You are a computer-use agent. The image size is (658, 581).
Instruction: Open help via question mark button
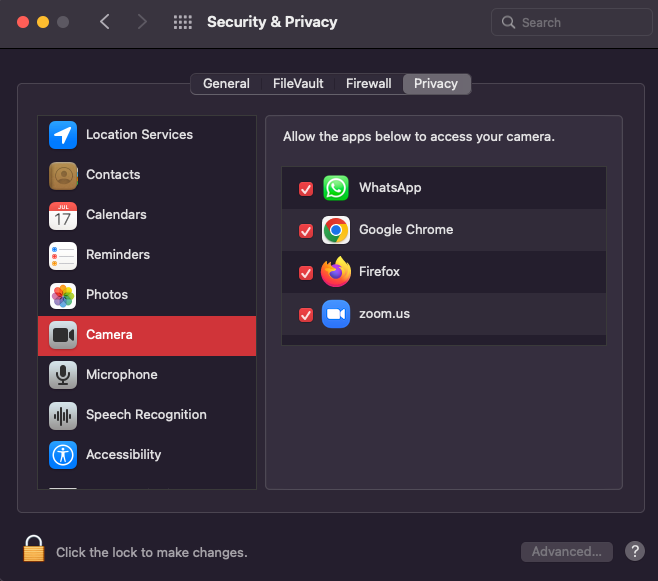[x=634, y=551]
